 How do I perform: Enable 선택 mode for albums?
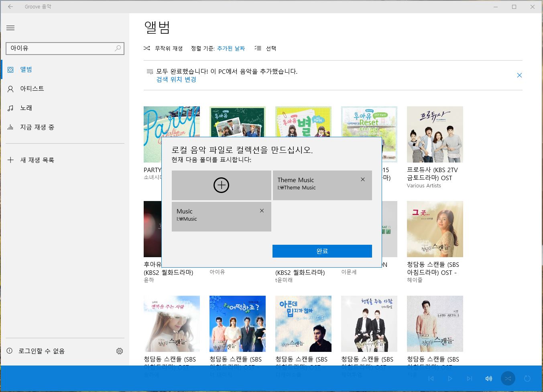click(265, 48)
